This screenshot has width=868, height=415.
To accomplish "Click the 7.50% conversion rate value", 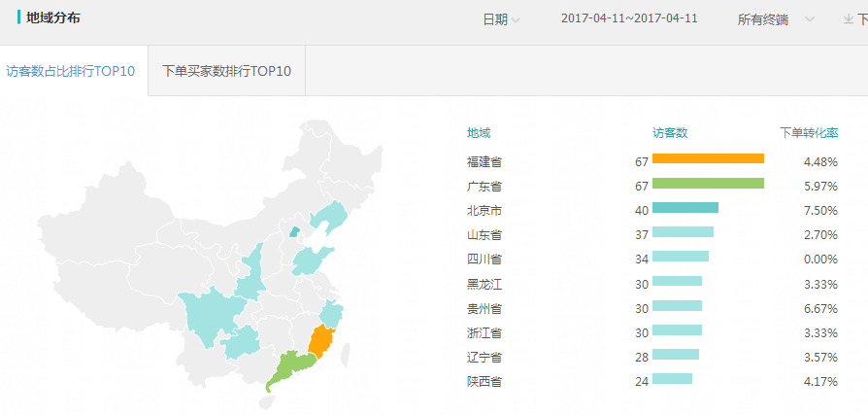I will tap(820, 211).
